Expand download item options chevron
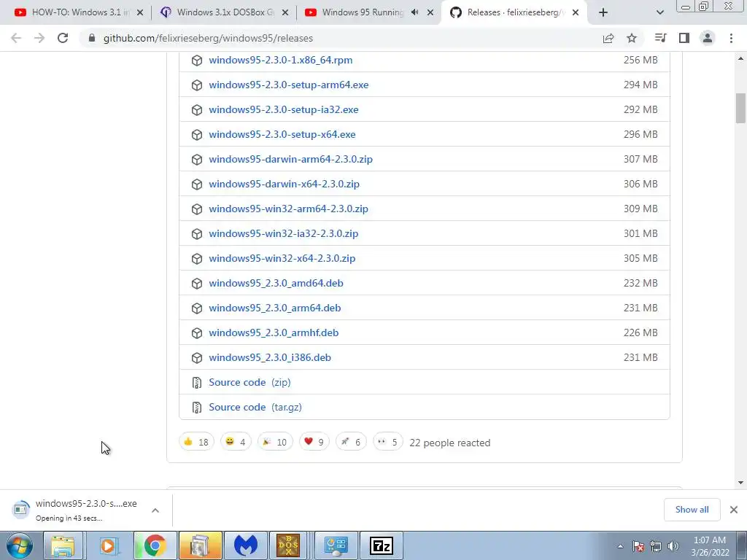The image size is (747, 560). pos(155,510)
